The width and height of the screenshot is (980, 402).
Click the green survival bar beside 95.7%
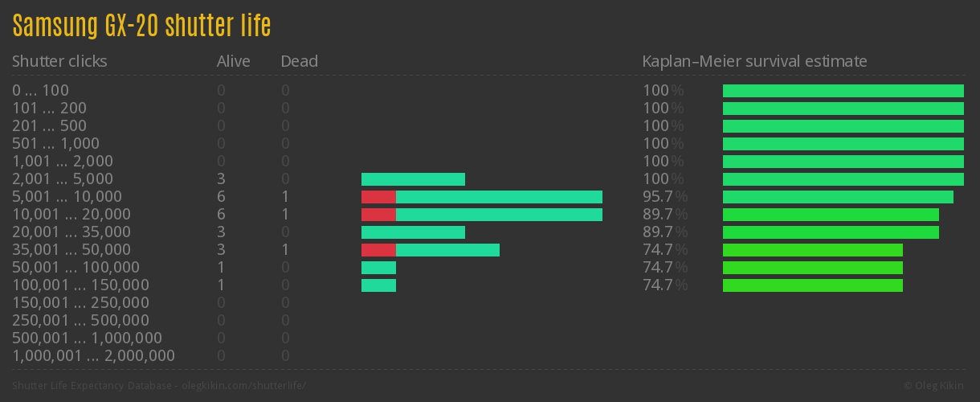tap(838, 197)
